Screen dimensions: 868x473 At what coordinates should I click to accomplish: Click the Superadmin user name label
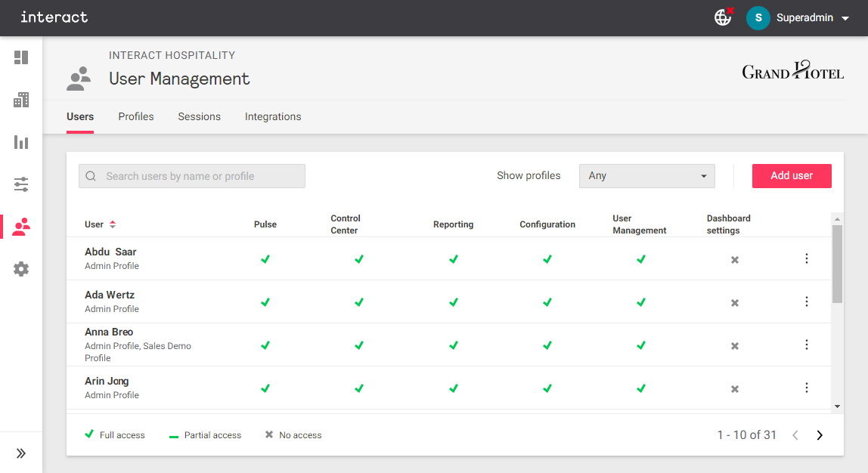(804, 17)
